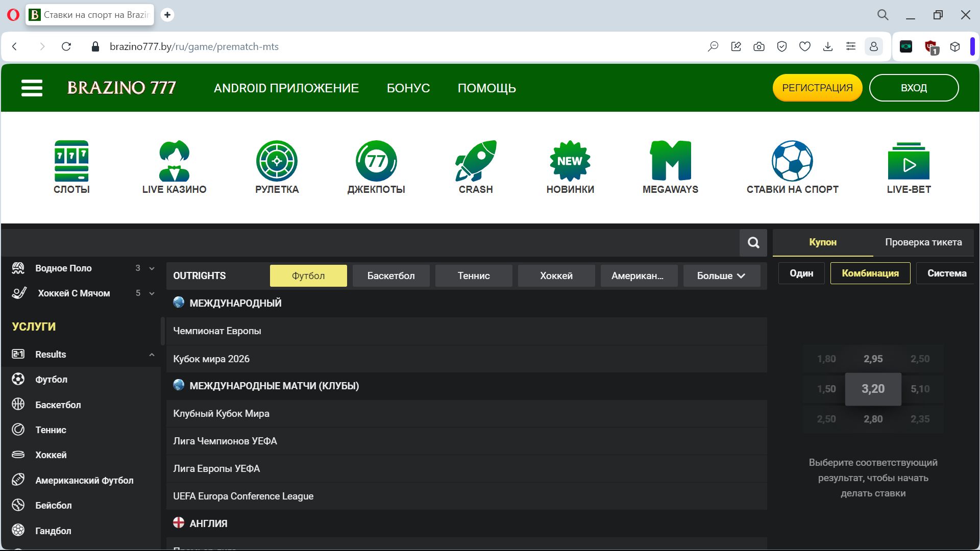Click the Brazino 777 logo
Viewport: 980px width, 551px height.
121,88
